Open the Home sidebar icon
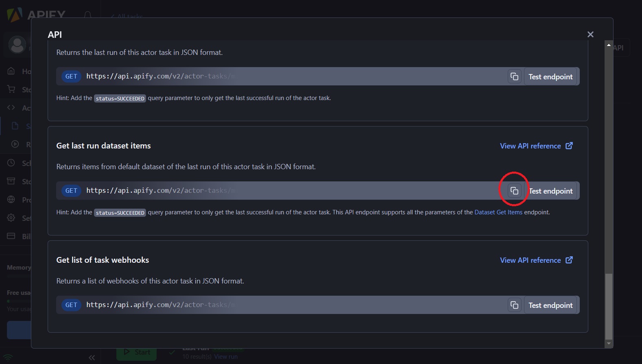Screen dimensions: 642x364 click(11, 71)
